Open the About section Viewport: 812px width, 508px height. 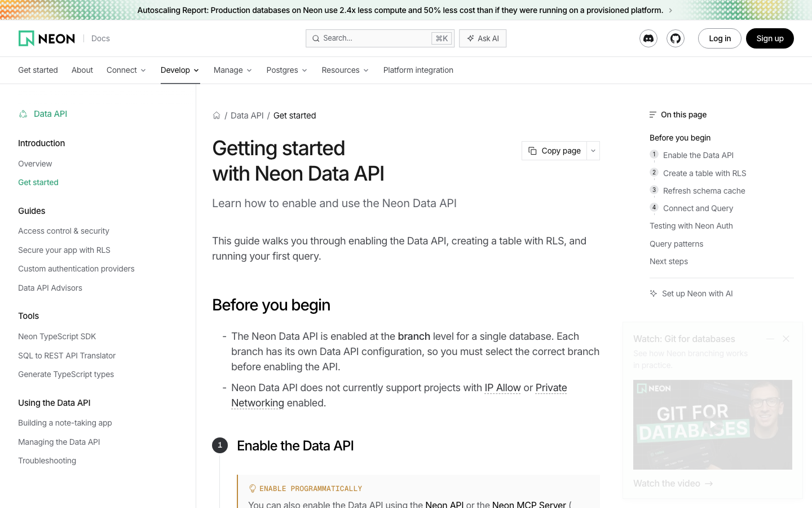82,70
